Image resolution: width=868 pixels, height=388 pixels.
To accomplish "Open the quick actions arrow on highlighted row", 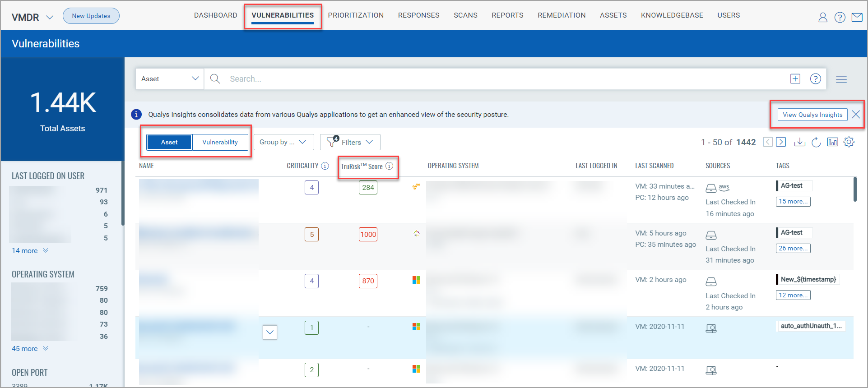I will (x=270, y=333).
